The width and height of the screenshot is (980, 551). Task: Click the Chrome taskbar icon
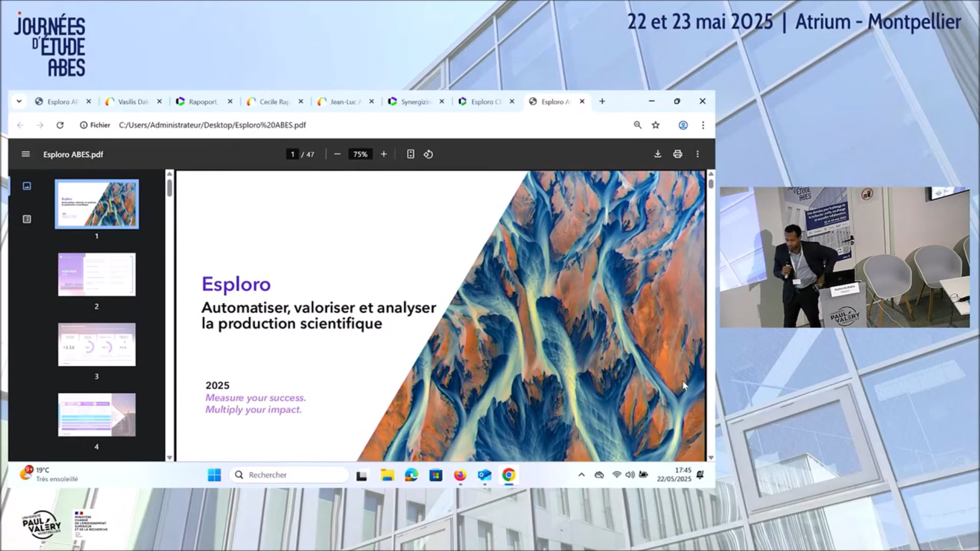click(508, 475)
